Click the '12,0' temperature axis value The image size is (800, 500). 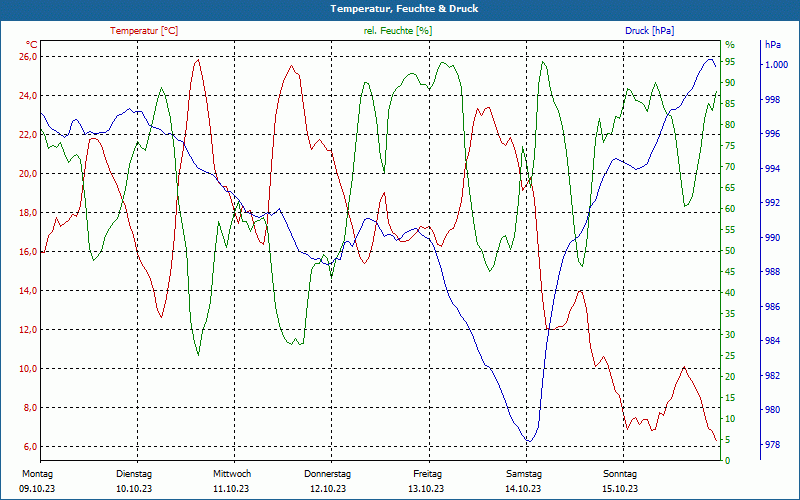point(28,330)
